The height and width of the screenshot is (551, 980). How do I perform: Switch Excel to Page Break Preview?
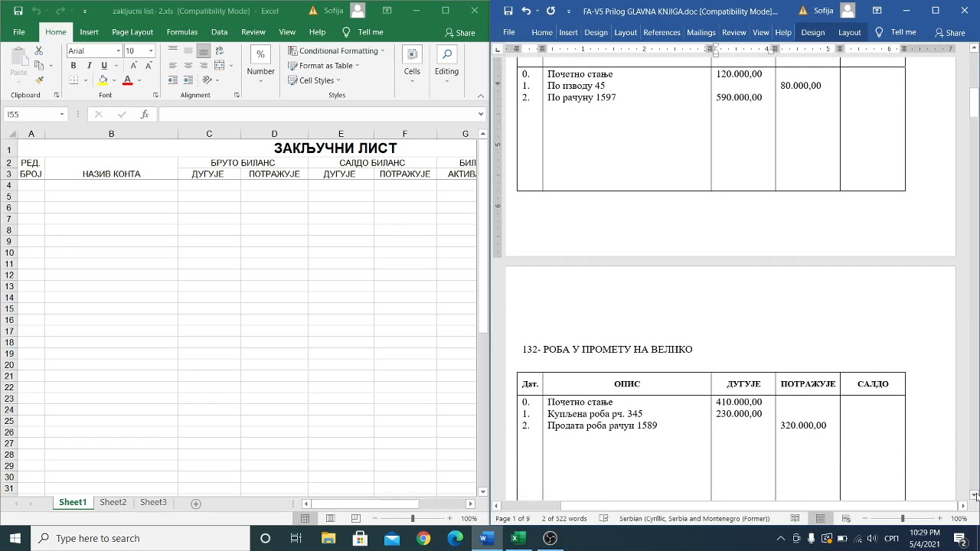[x=355, y=518]
